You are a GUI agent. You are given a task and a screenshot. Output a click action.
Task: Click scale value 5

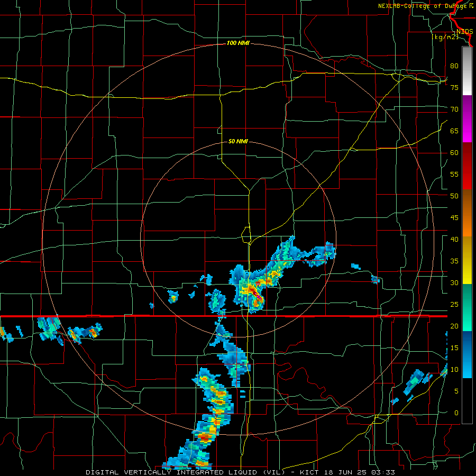456,391
